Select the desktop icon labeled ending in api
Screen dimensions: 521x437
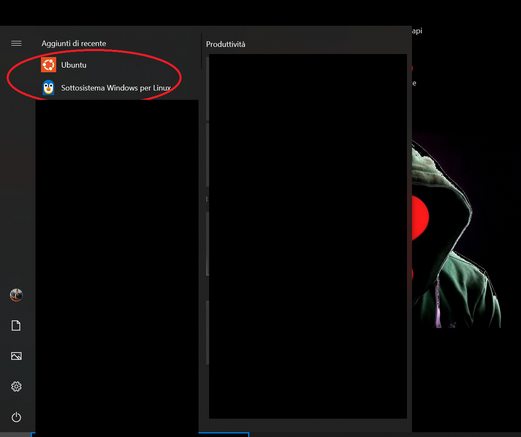point(417,31)
